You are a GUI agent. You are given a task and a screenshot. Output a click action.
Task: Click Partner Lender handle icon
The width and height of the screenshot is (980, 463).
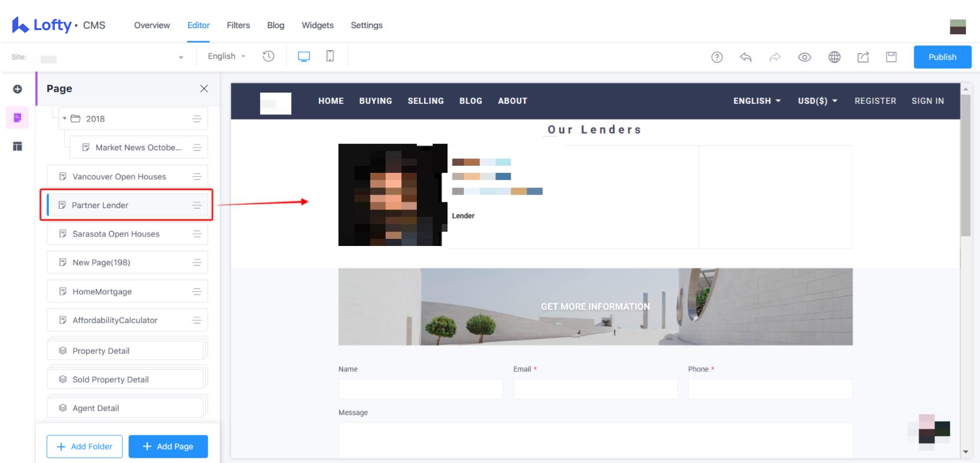(x=197, y=205)
